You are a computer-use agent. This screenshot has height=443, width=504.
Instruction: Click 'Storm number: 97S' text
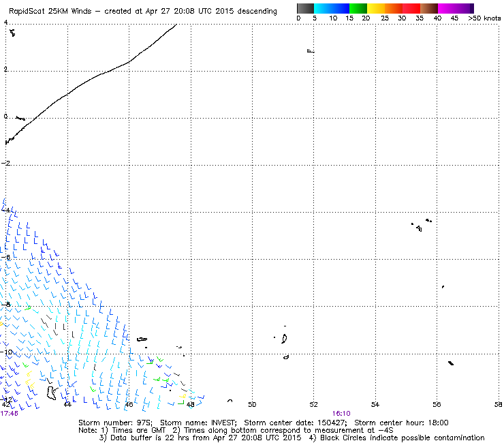coord(115,423)
